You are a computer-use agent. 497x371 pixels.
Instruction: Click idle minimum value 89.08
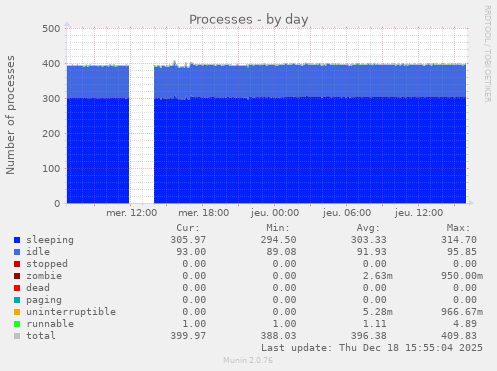pyautogui.click(x=281, y=252)
